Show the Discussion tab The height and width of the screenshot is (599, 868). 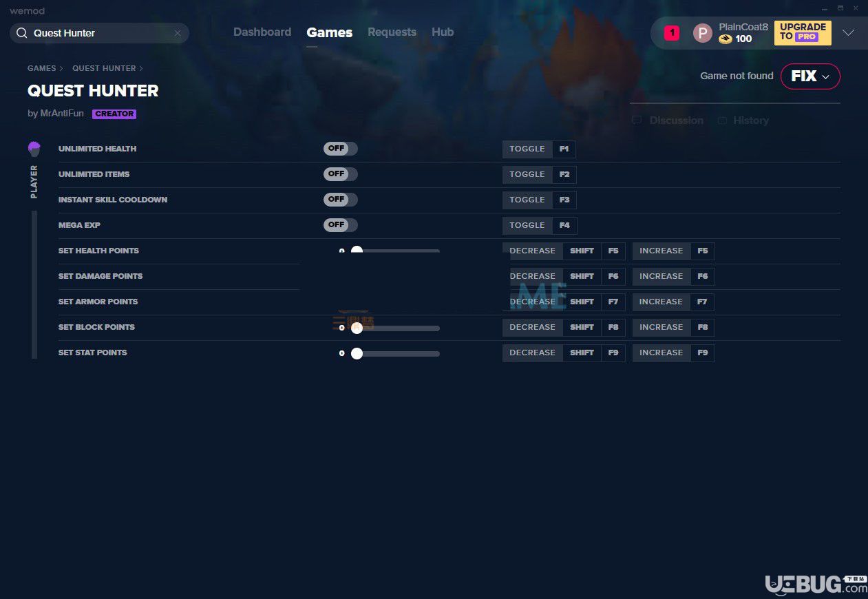668,120
